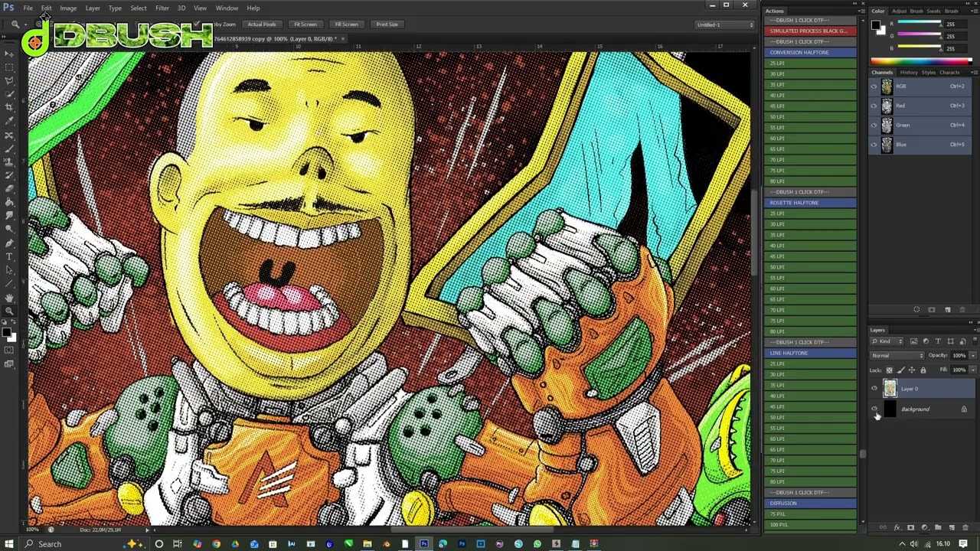Toggle visibility of the Blue channel

pos(874,144)
